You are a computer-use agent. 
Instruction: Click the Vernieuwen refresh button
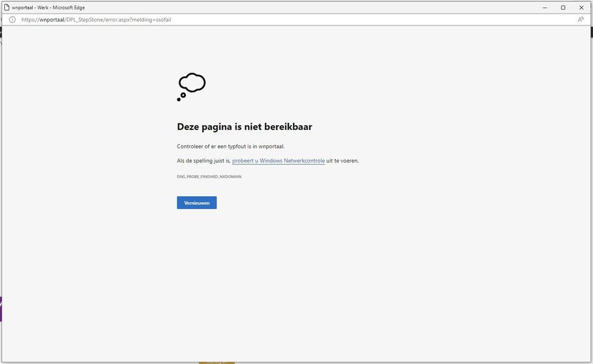click(x=196, y=203)
